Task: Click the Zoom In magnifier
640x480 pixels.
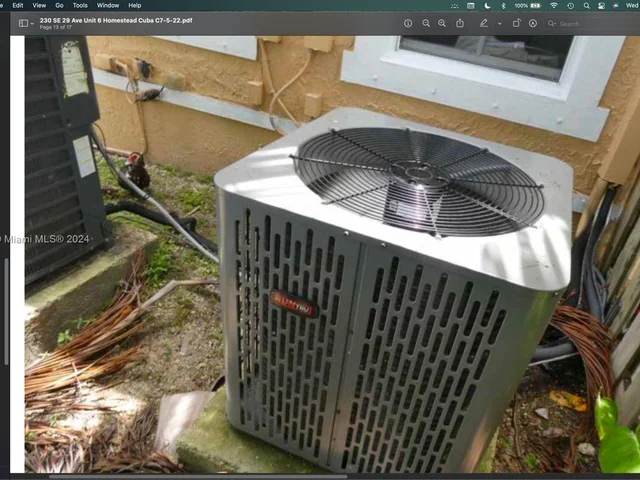Action: pos(443,23)
